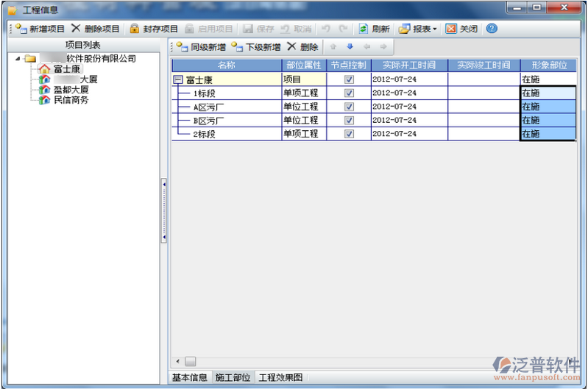This screenshot has width=588, height=389.
Task: Uncheck 节点控制 checkbox for 1标段 row
Action: point(349,93)
